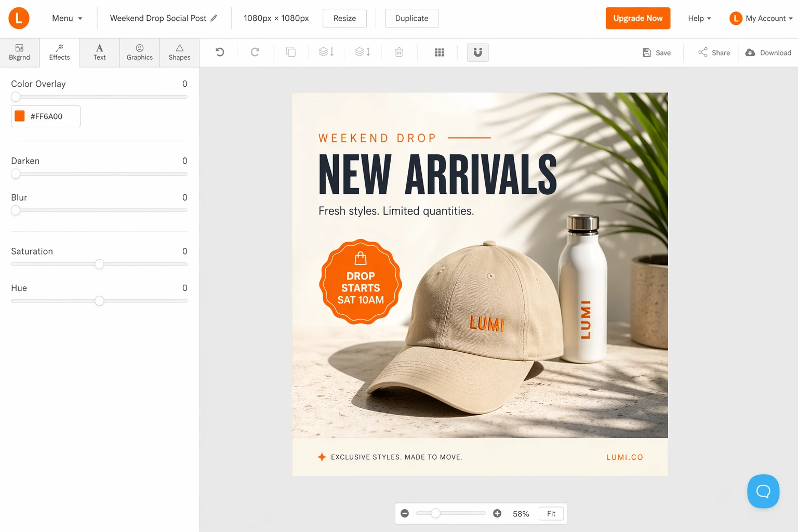This screenshot has height=532, width=798.
Task: Click the Saturation slider handle
Action: click(99, 264)
